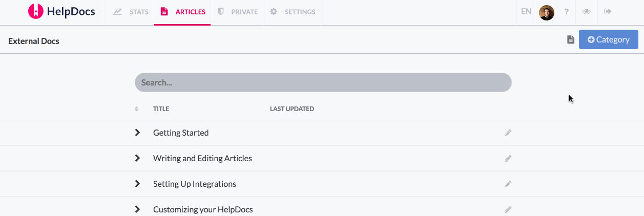
Task: Edit Getting Started using its pencil icon
Action: 508,133
